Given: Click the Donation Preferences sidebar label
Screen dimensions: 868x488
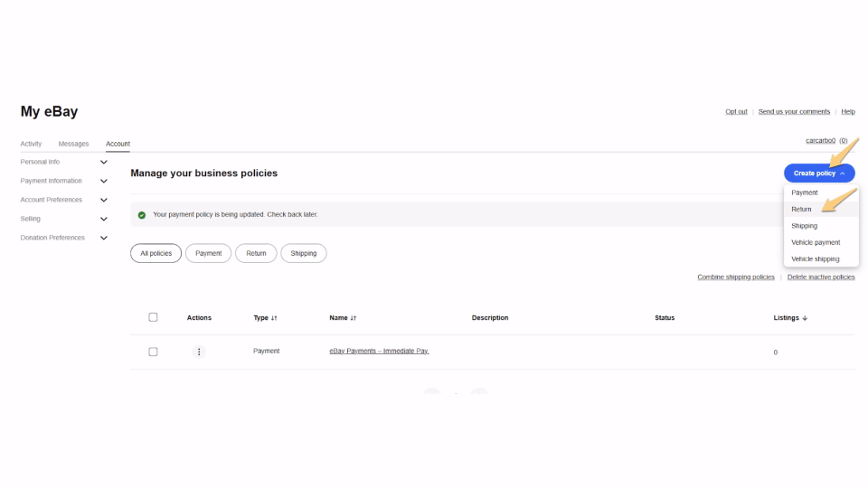Looking at the screenshot, I should tap(52, 238).
